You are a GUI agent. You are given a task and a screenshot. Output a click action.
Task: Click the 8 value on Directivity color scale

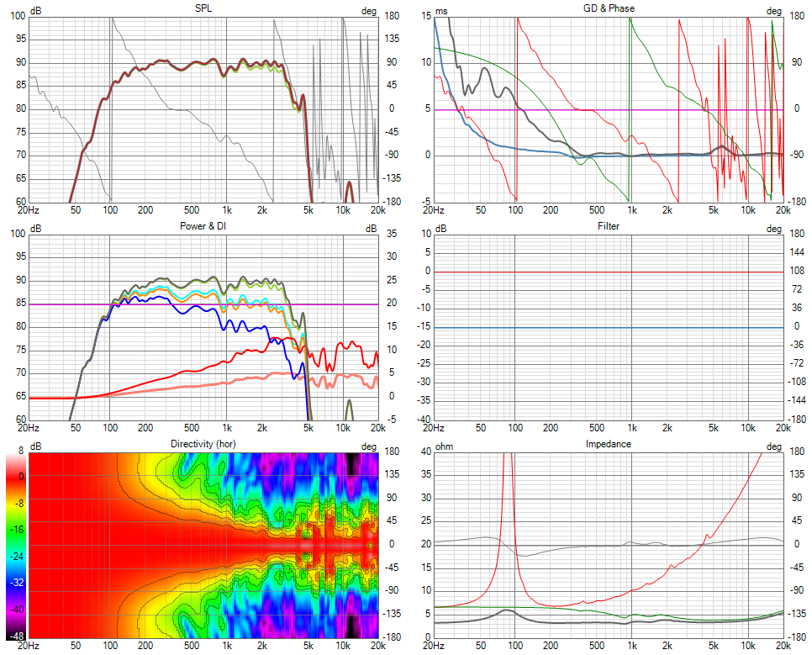pyautogui.click(x=21, y=451)
